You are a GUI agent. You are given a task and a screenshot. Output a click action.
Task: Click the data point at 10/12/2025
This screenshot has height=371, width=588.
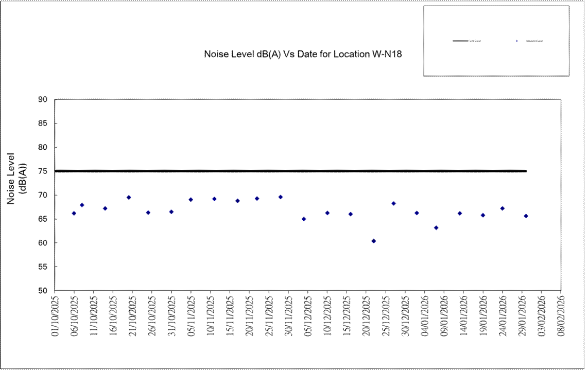(327, 213)
